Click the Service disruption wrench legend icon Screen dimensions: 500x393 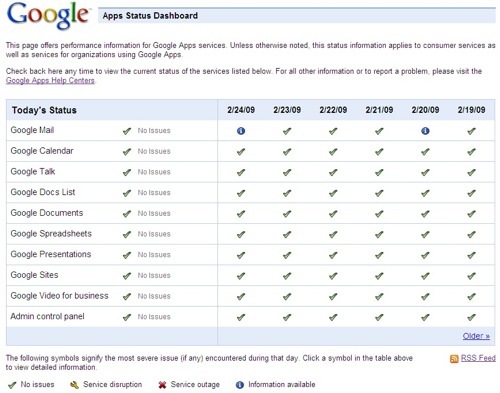coord(74,385)
